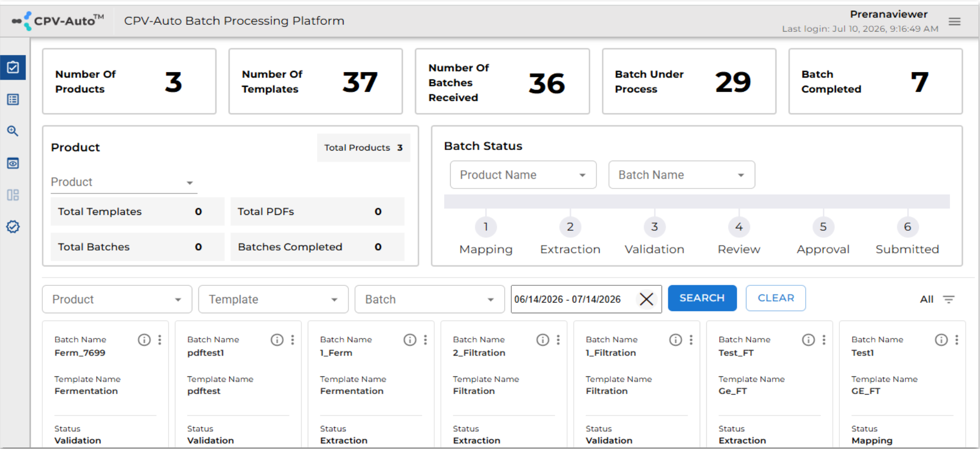Open the list view icon in sidebar
This screenshot has width=980, height=449.
[13, 99]
